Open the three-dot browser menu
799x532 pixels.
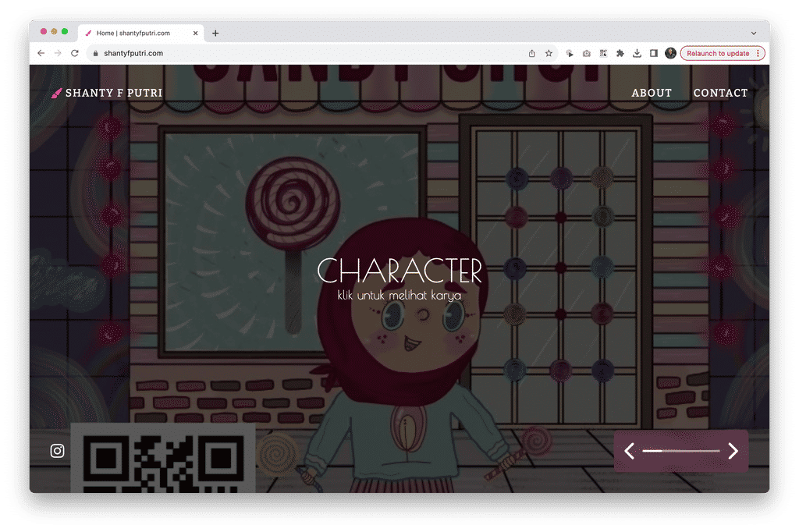pyautogui.click(x=758, y=52)
